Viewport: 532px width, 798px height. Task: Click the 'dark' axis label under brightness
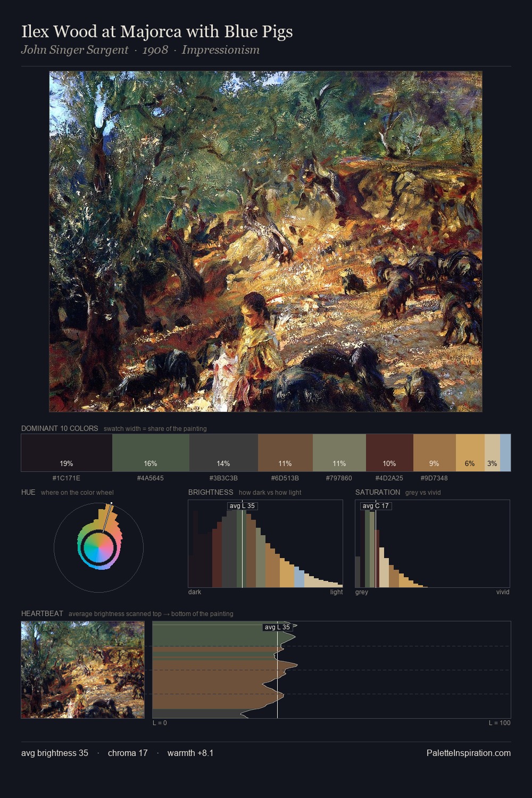point(195,592)
